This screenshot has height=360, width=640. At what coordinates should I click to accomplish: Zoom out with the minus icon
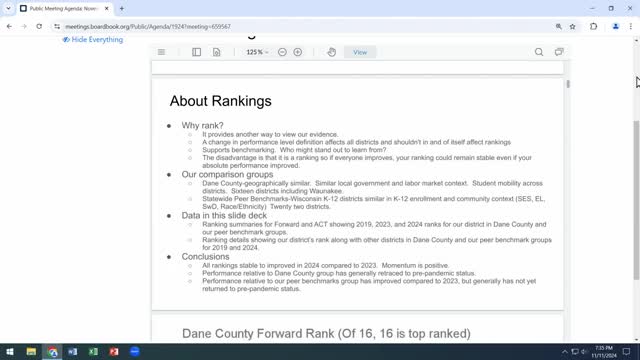coord(282,52)
